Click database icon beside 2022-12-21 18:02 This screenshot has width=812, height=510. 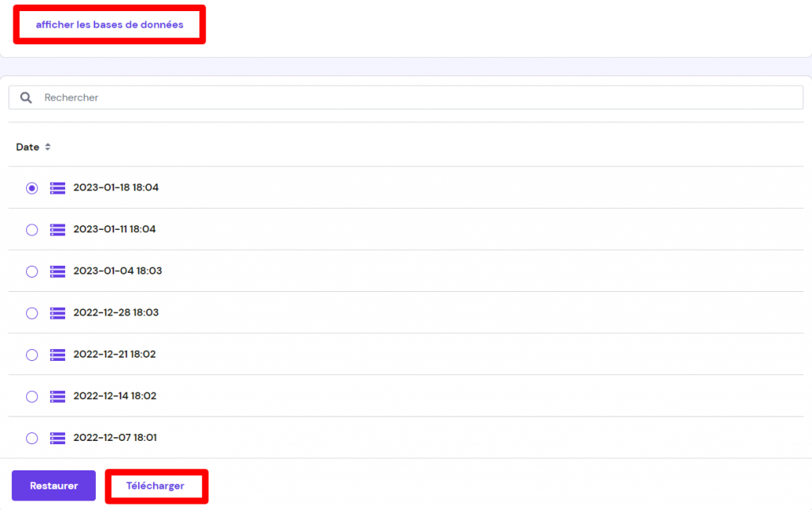[57, 355]
